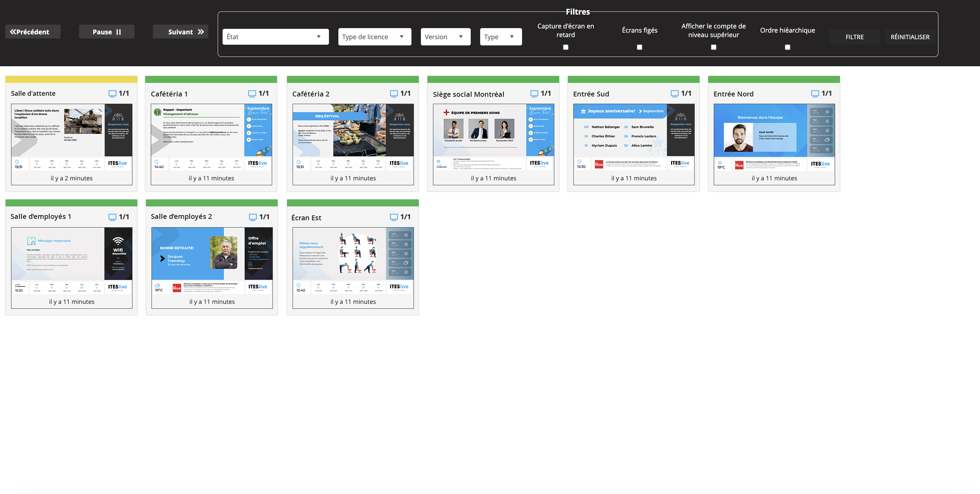
Task: Click the screen icon on Entrée Sud card
Action: click(x=675, y=94)
